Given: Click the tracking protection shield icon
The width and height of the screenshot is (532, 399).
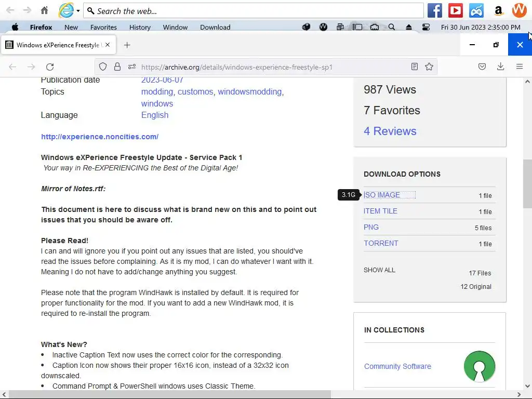Looking at the screenshot, I should (103, 67).
